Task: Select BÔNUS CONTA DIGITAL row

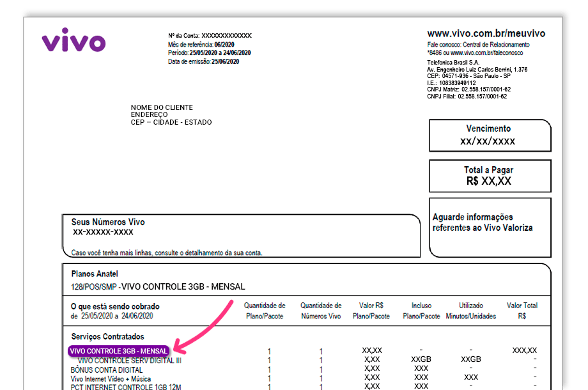Action: (x=107, y=370)
